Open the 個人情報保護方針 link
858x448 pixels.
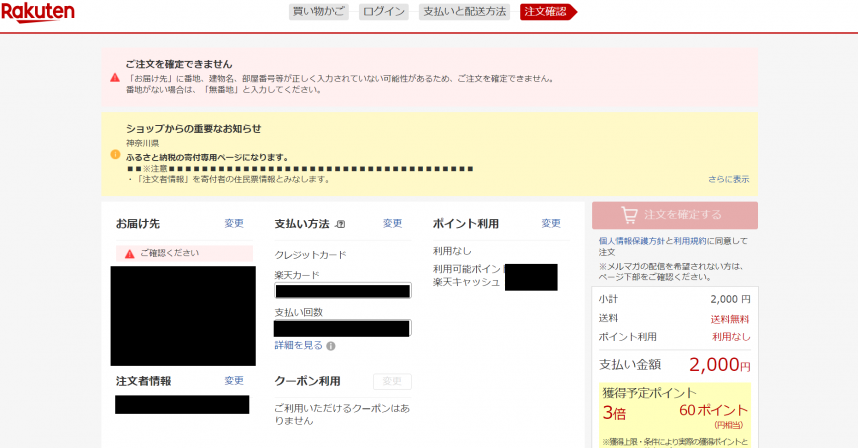pyautogui.click(x=634, y=241)
